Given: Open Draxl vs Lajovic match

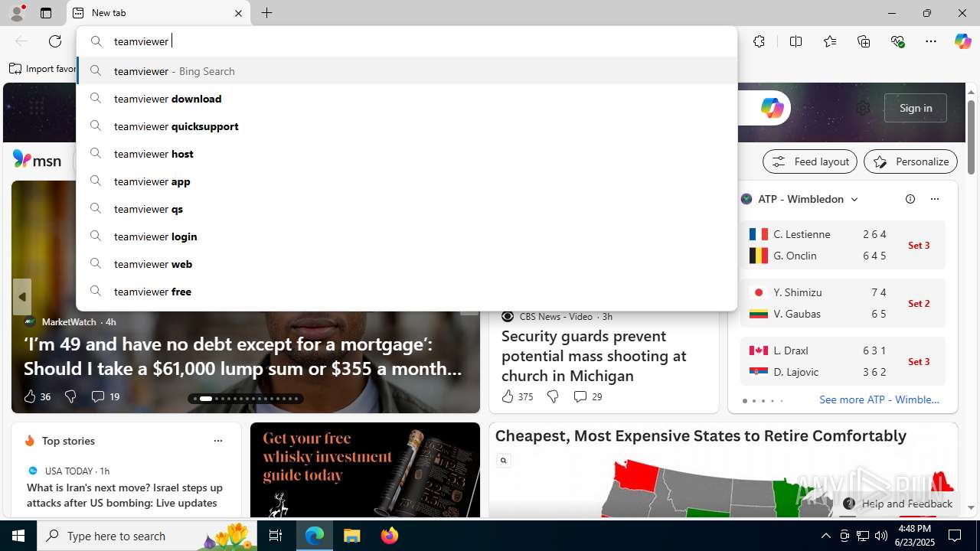Looking at the screenshot, I should [x=842, y=361].
